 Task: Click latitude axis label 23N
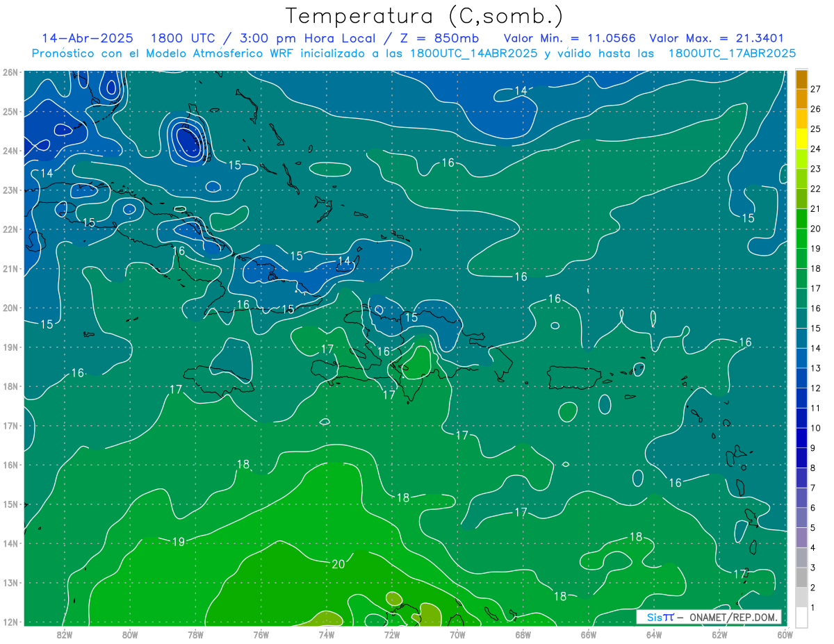tap(10, 190)
